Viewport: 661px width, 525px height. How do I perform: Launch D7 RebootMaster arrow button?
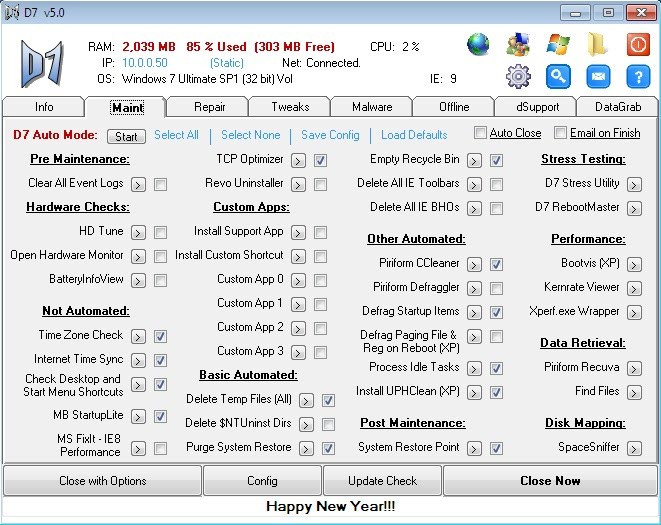[634, 208]
